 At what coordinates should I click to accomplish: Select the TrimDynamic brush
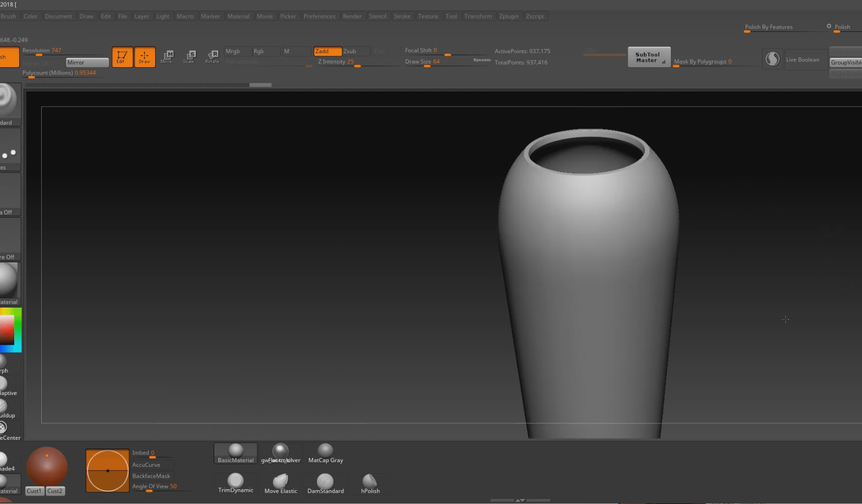[x=235, y=483]
